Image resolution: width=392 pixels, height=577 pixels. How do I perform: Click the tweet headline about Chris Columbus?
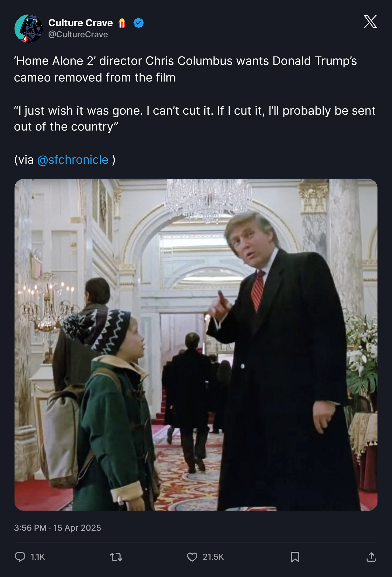coord(185,69)
